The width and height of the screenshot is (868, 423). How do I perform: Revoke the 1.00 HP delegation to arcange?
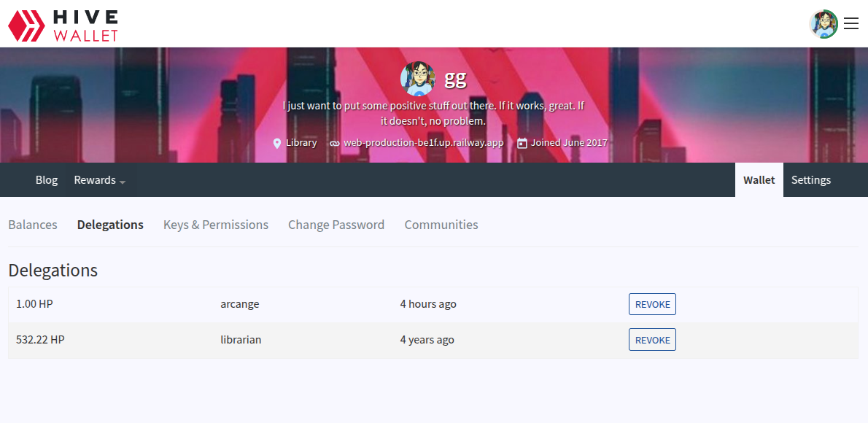tap(652, 304)
